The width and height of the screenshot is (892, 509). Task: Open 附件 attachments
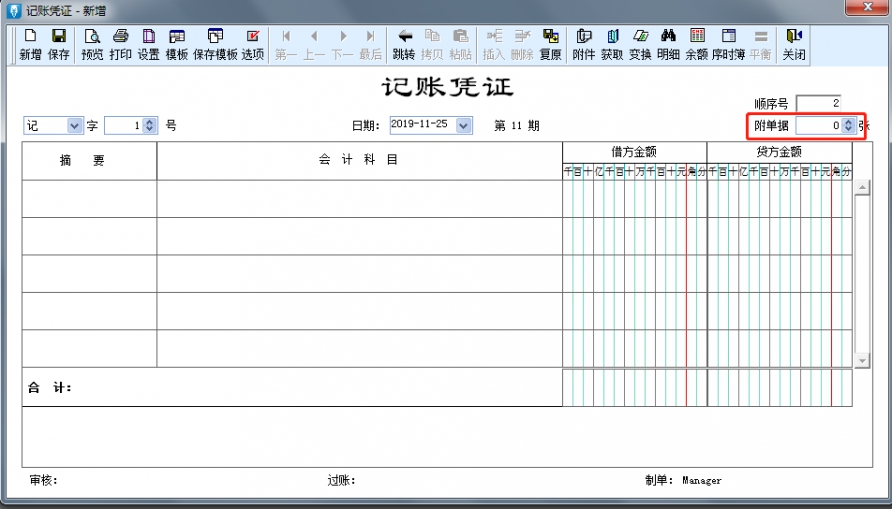pos(584,44)
